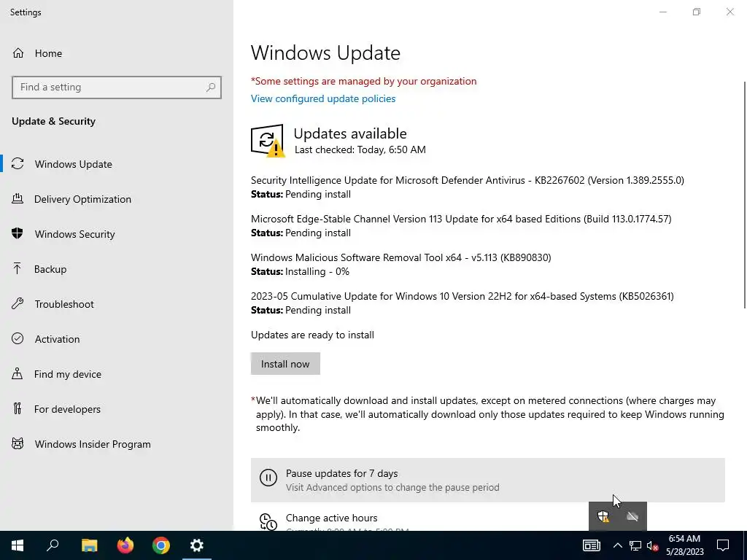Open Change active hours option
Screen dimensions: 747x560
(x=488, y=521)
